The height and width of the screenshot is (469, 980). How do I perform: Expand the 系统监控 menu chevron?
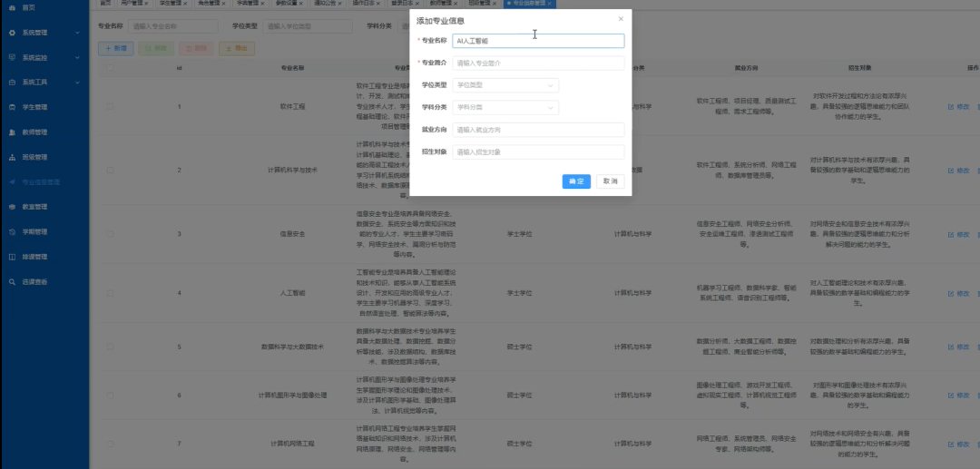point(77,57)
